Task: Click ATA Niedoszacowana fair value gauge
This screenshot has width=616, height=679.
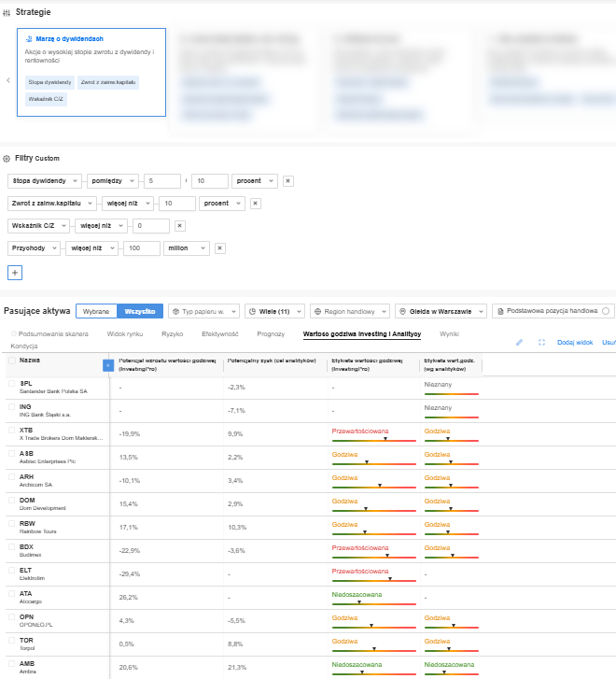Action: coord(373,603)
